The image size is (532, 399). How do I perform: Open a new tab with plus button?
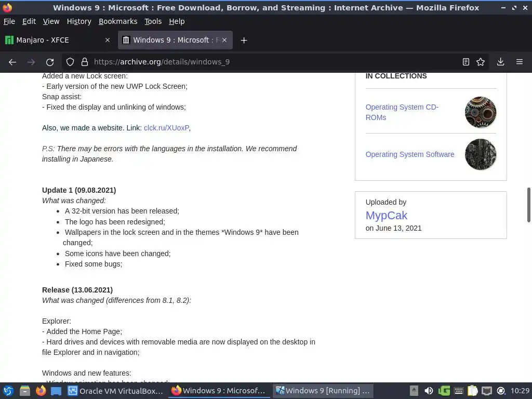[x=244, y=41]
